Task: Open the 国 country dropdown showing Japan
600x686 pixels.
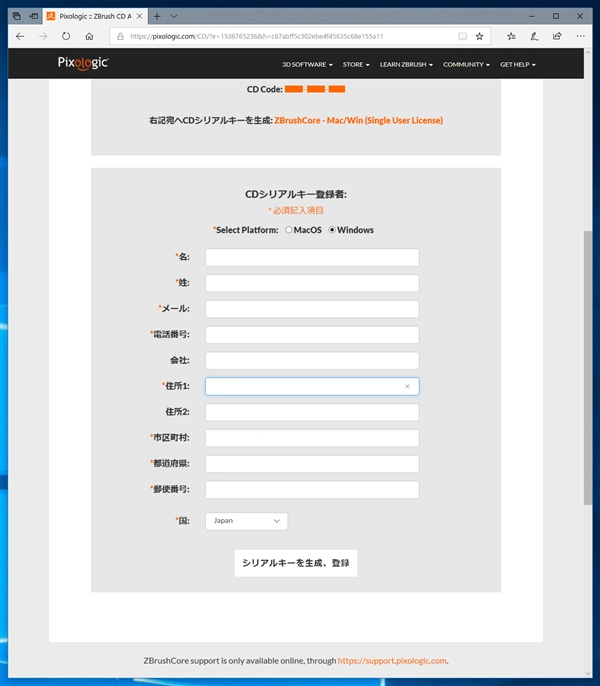Action: pos(246,521)
